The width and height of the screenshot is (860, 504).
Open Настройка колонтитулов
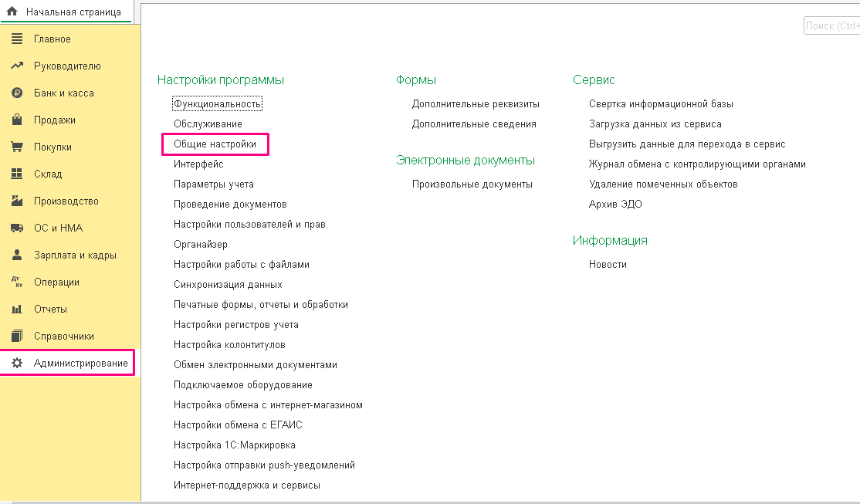coord(230,344)
